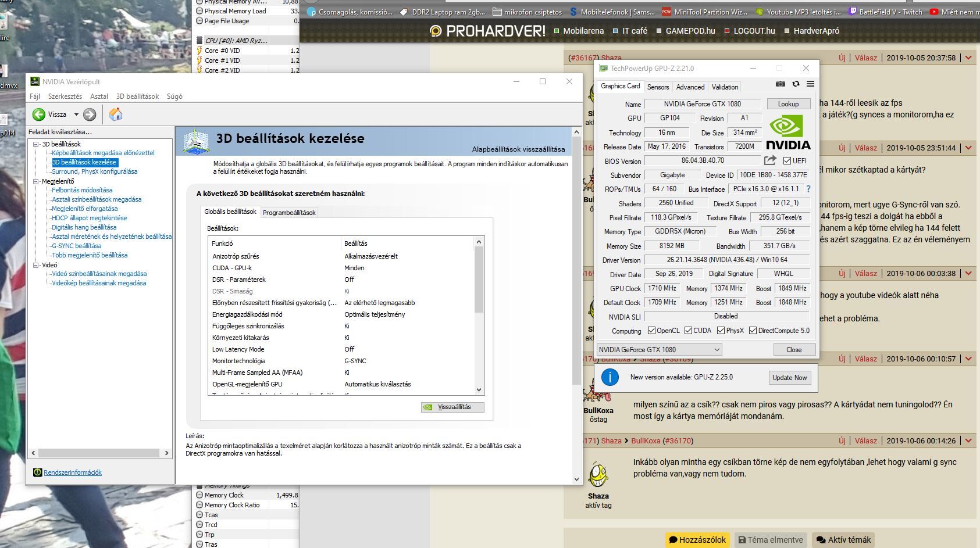Switch to the Sensors tab in GPU-Z
The image size is (980, 548).
[658, 87]
